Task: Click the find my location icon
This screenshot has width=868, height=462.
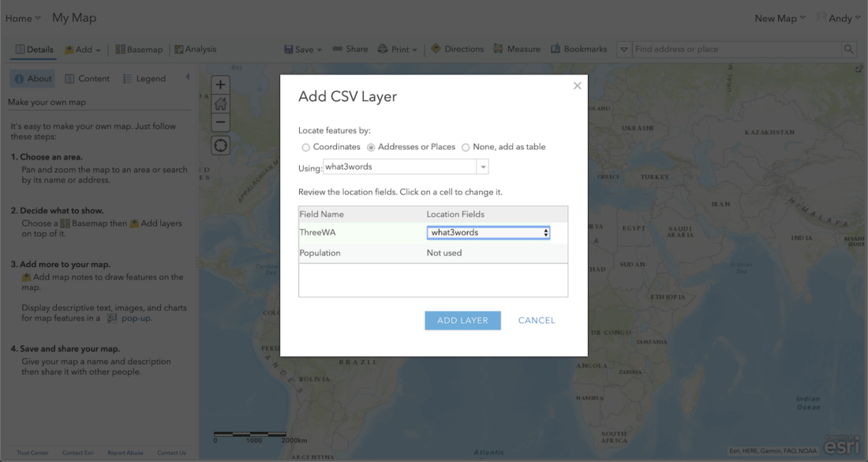Action: click(x=220, y=145)
